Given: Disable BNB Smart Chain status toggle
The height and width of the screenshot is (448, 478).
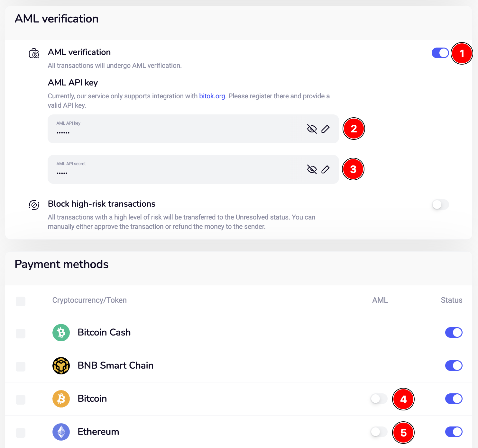Looking at the screenshot, I should click(454, 365).
